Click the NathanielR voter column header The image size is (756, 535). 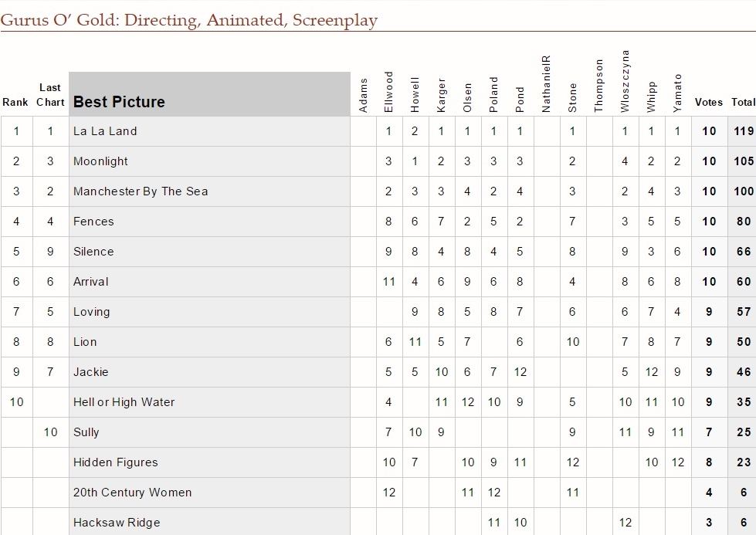(x=546, y=84)
